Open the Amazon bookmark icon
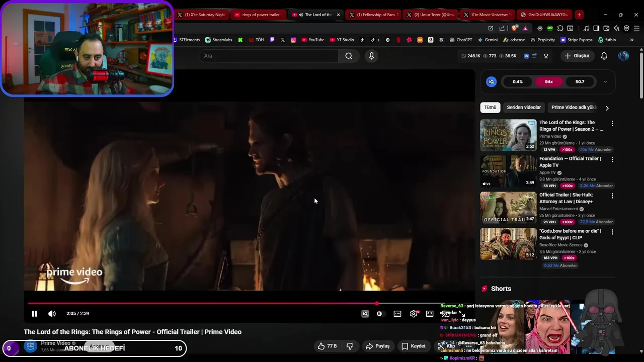Viewport: 644px width, 362px height. 431,40
